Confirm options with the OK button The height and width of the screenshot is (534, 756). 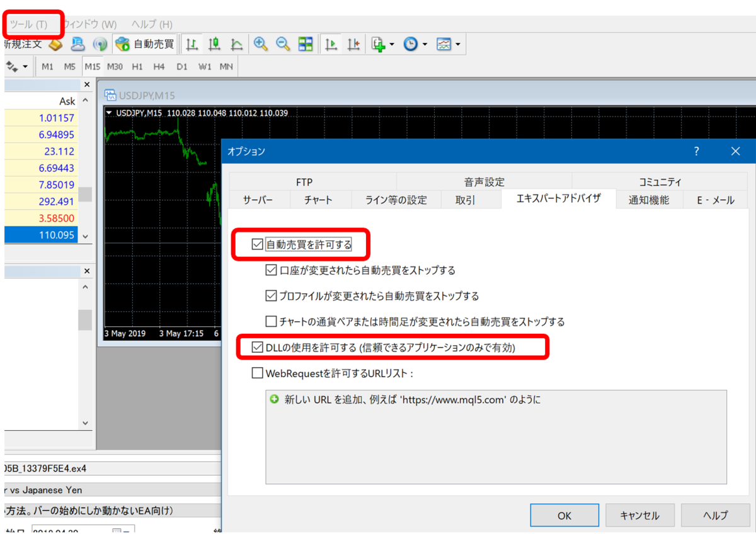pyautogui.click(x=564, y=515)
